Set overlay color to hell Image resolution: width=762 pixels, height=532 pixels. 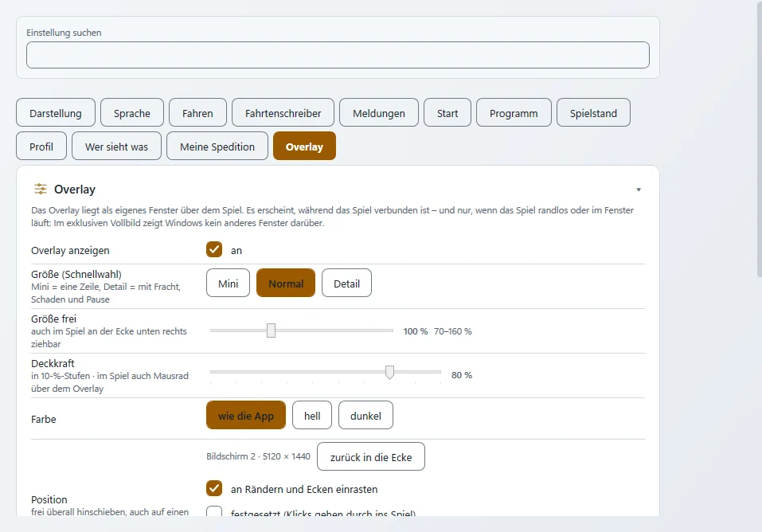[312, 415]
